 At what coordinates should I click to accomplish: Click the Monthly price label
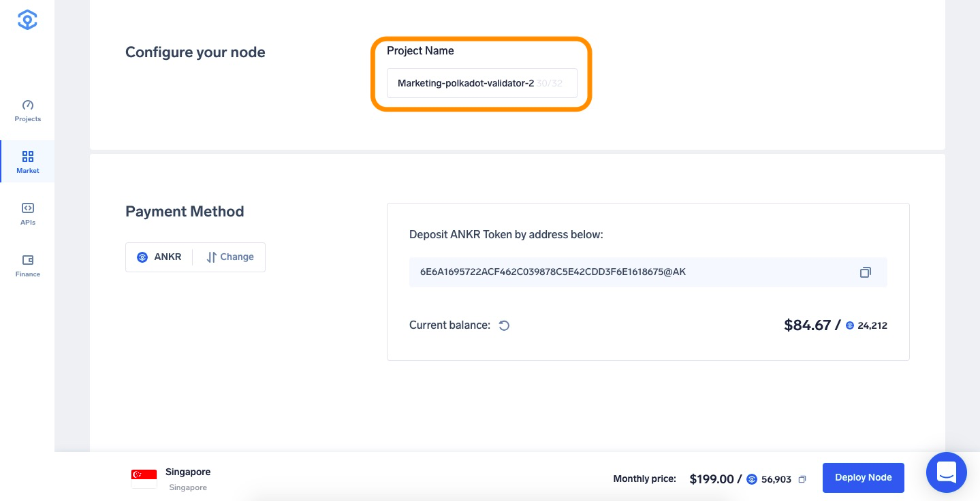click(x=644, y=479)
